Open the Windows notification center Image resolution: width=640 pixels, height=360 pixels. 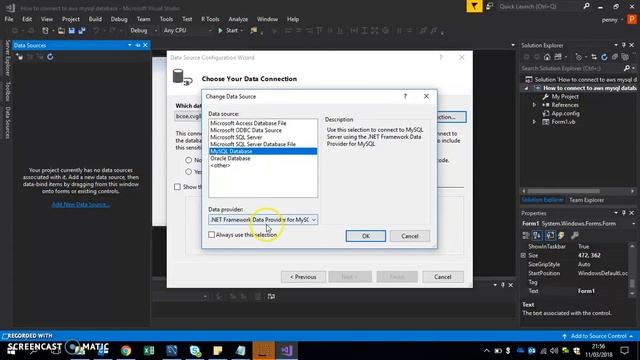pyautogui.click(x=624, y=351)
